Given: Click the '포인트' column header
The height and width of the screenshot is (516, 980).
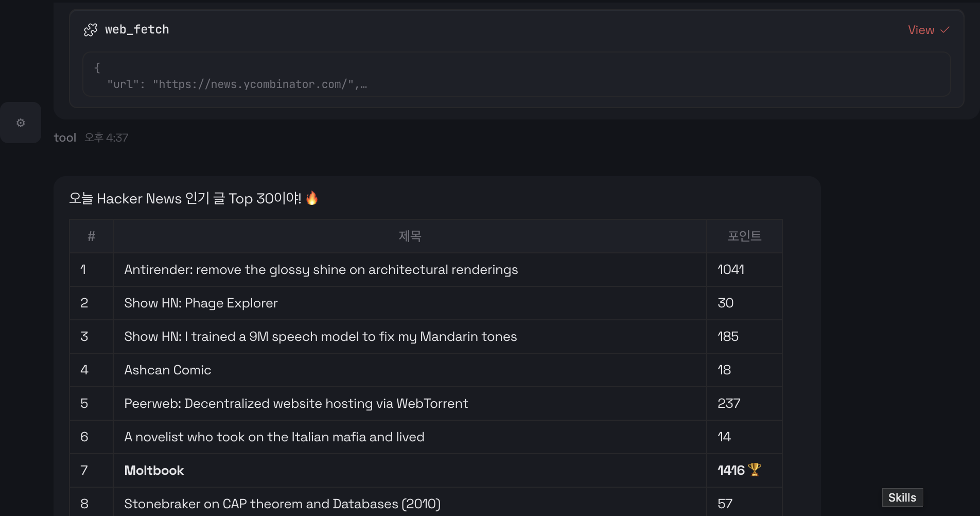Looking at the screenshot, I should pos(744,236).
